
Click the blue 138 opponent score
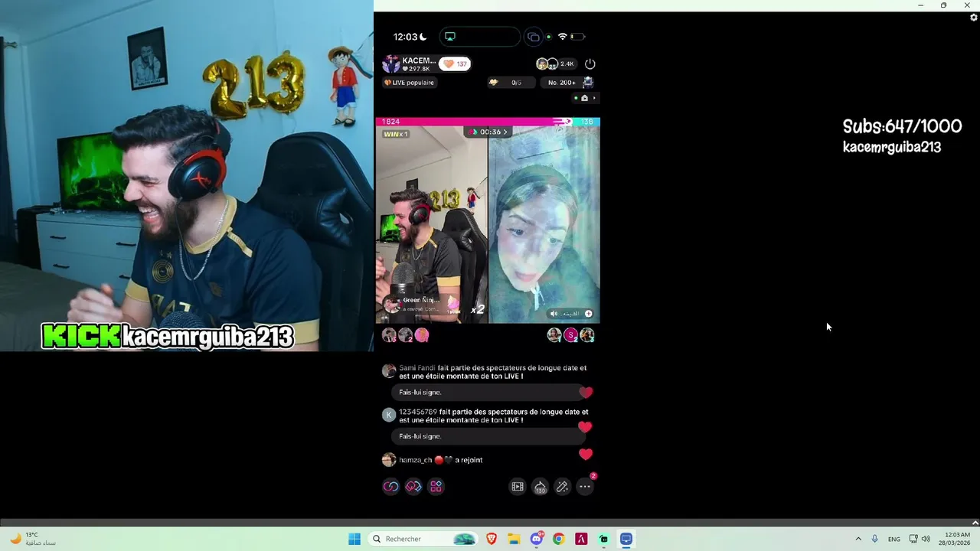586,122
